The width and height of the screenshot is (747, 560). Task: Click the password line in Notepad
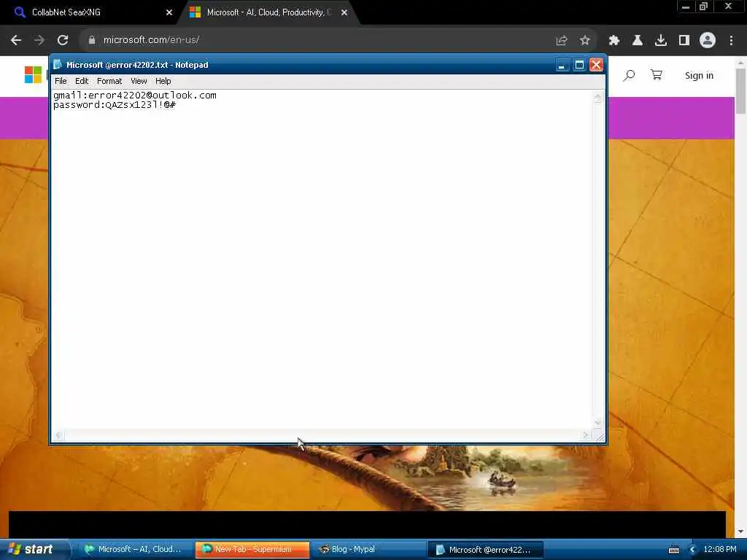click(x=115, y=105)
